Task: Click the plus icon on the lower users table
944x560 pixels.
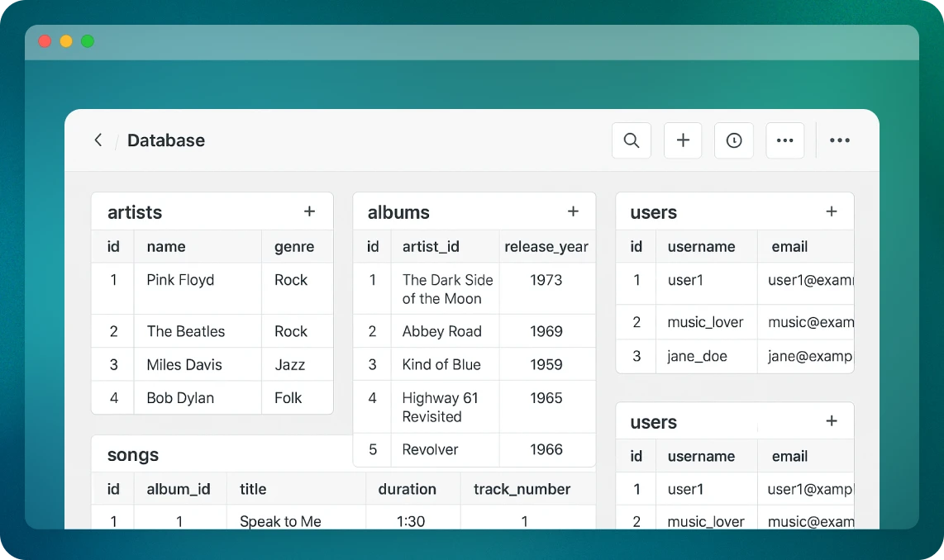Action: pos(832,422)
